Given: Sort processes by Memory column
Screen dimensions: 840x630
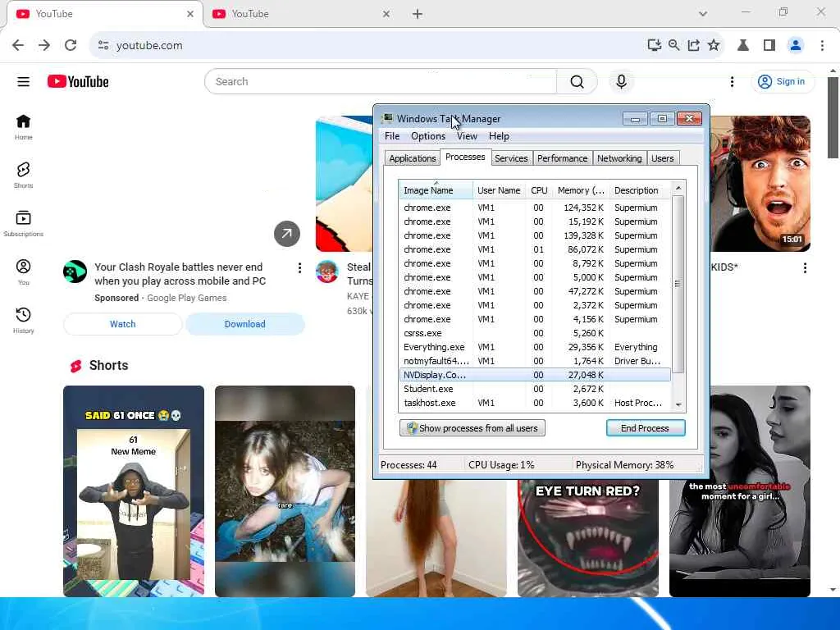Looking at the screenshot, I should tap(581, 190).
